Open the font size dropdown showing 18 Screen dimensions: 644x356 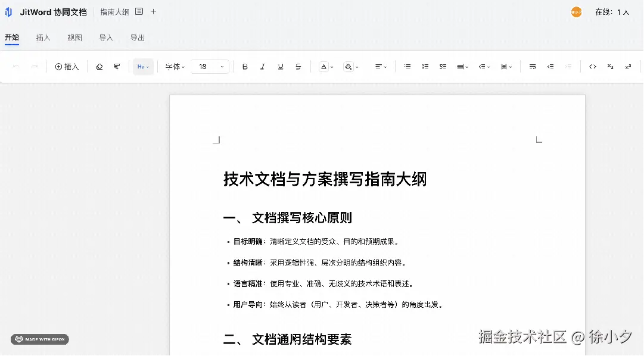click(209, 67)
